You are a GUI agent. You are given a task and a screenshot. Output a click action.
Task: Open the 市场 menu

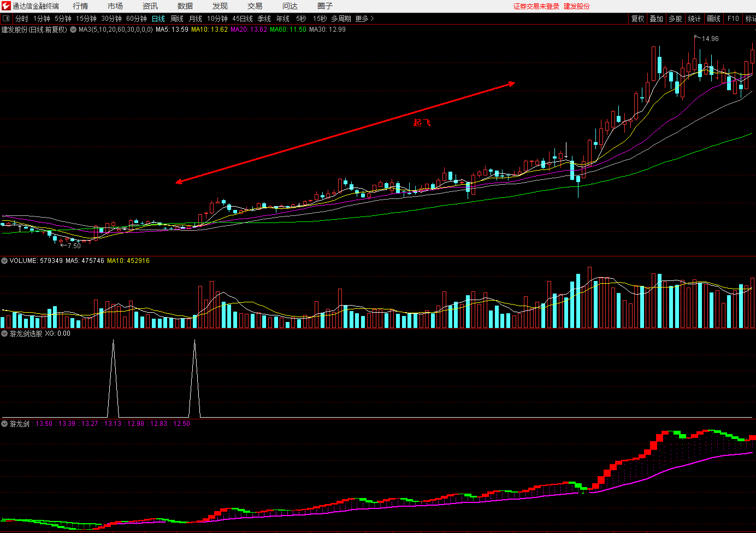(x=115, y=6)
